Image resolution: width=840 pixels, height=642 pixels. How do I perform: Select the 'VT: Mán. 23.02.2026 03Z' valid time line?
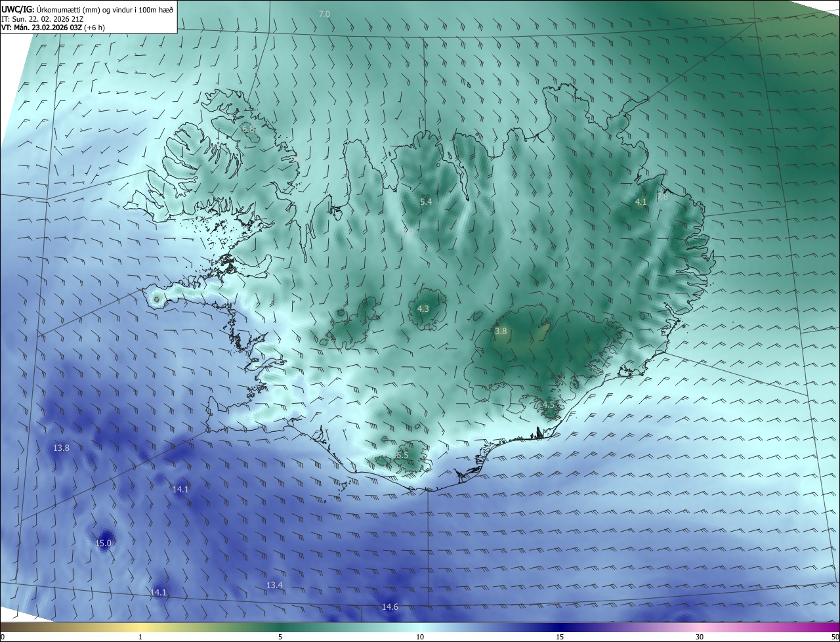pos(42,28)
